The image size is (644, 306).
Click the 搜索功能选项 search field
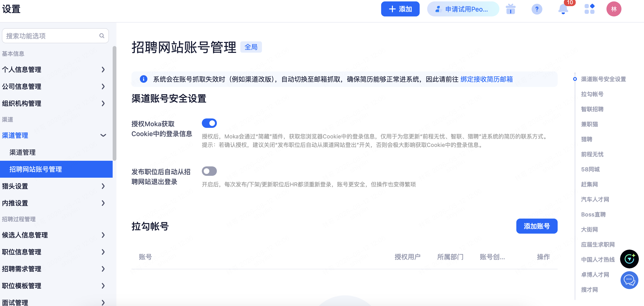coord(55,36)
